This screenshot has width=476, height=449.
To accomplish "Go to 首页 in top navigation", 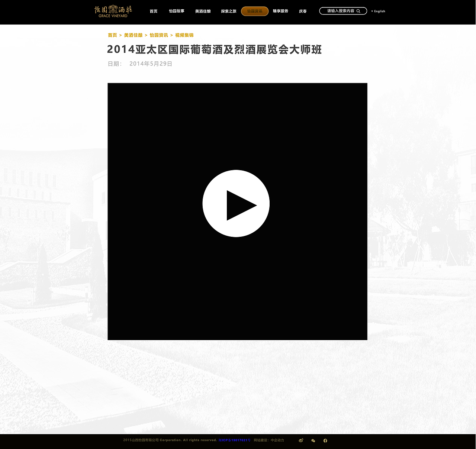I will [154, 11].
